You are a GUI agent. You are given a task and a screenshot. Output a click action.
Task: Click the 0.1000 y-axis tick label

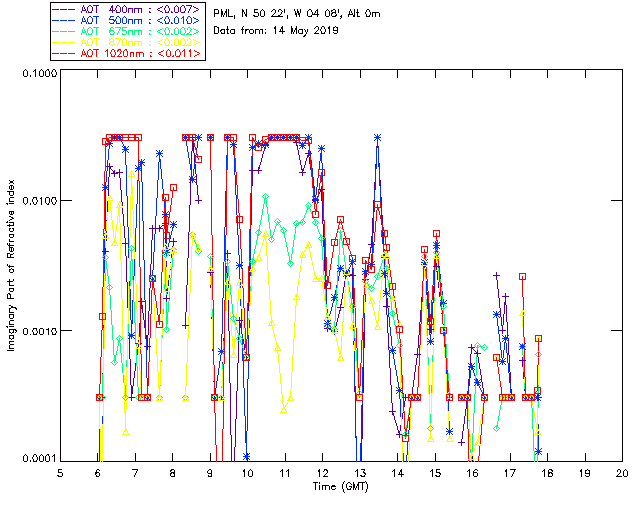click(x=37, y=75)
